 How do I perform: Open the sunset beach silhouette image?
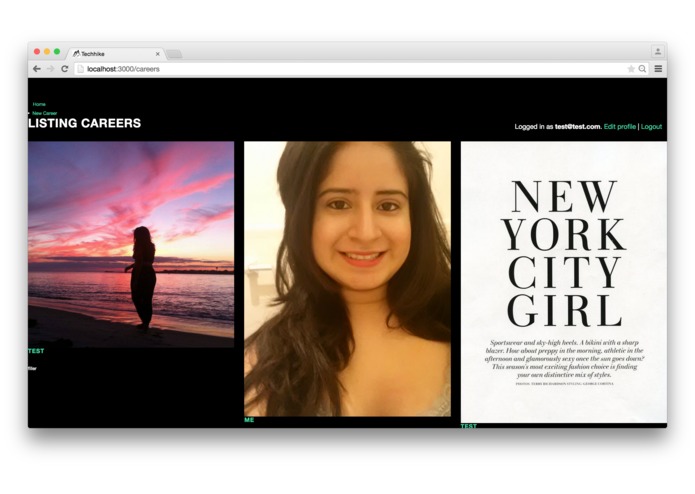[x=131, y=244]
